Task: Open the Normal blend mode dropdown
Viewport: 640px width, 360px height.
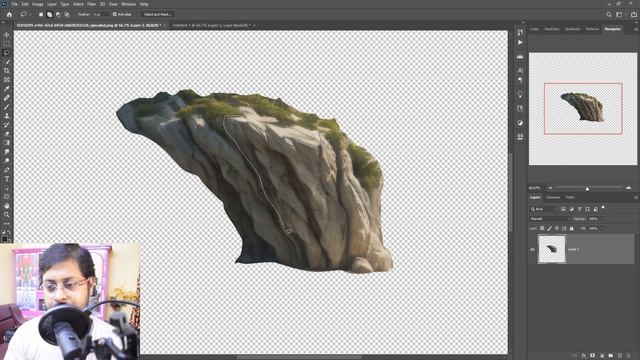Action: tap(549, 219)
